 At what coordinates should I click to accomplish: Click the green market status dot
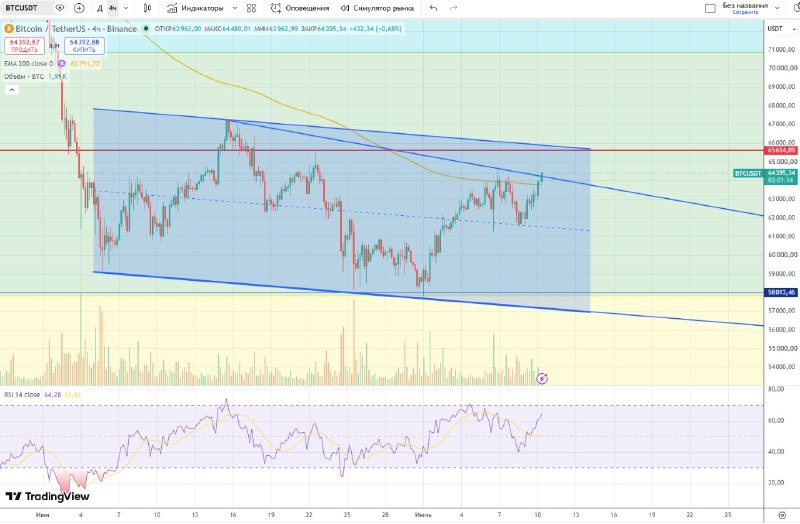145,29
